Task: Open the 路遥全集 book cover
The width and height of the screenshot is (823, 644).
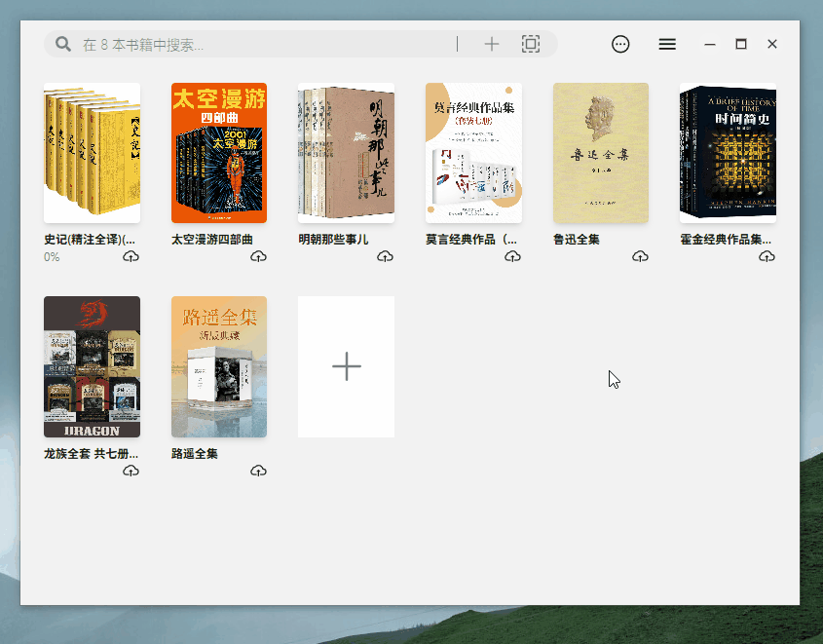Action: tap(219, 367)
